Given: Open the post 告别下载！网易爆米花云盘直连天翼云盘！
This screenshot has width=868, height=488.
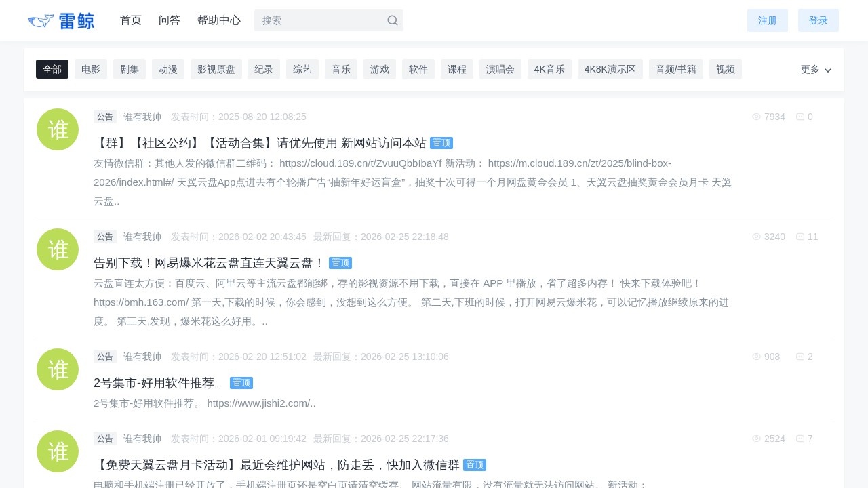Looking at the screenshot, I should tap(210, 263).
